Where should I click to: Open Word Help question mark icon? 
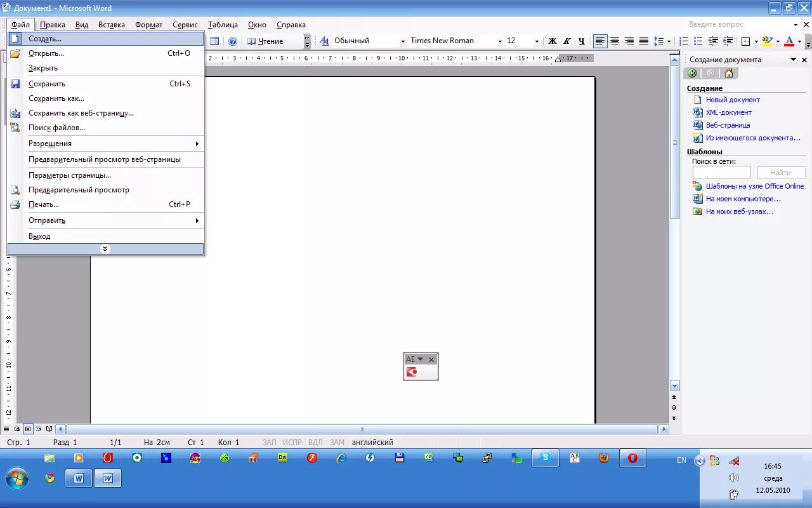tap(233, 41)
